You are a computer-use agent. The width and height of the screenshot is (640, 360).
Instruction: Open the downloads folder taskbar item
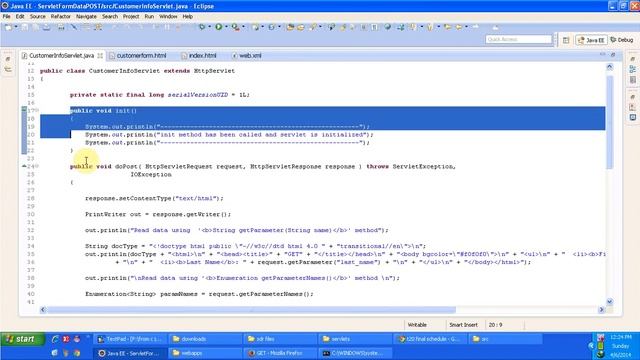click(x=205, y=339)
